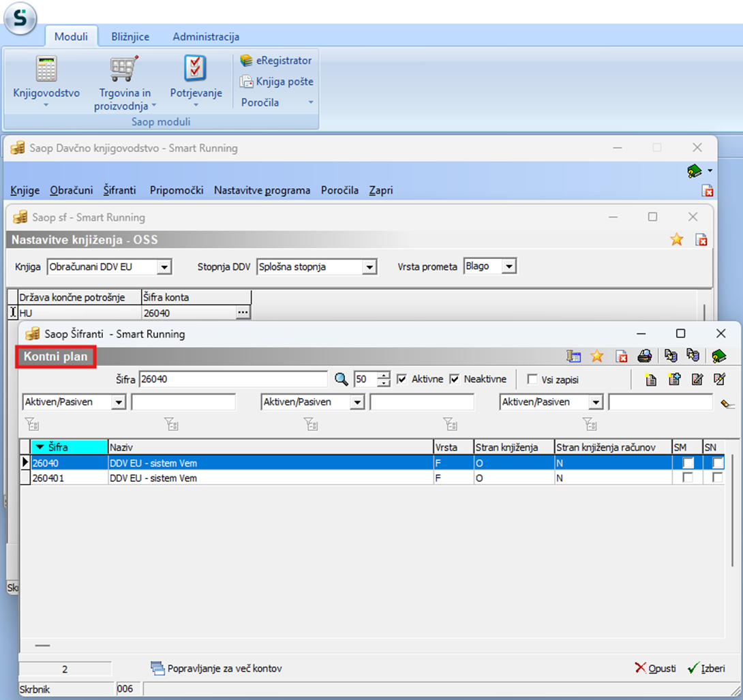Viewport: 743px width, 700px height.
Task: Click Popravljanje za več kontov
Action: coord(217,668)
